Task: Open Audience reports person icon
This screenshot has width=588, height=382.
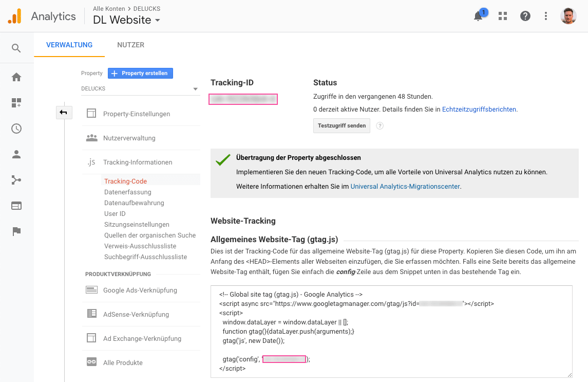Action: click(16, 154)
